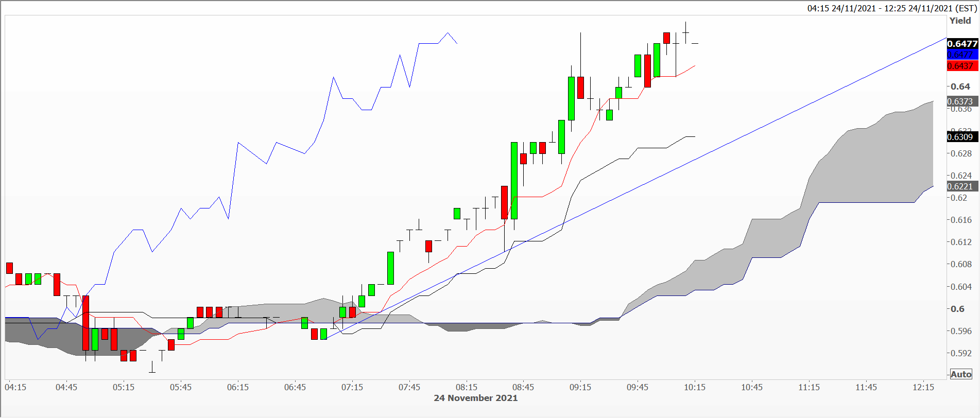Click the grey 0.6373 price tag

(962, 101)
